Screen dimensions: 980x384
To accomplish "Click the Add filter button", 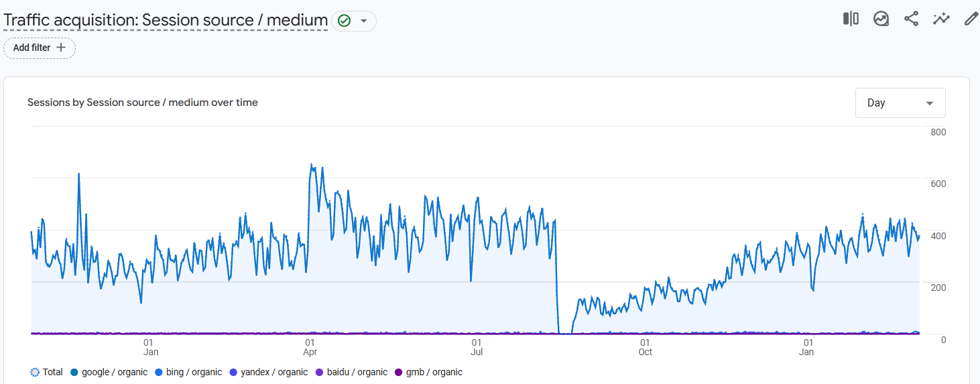I will tap(40, 48).
